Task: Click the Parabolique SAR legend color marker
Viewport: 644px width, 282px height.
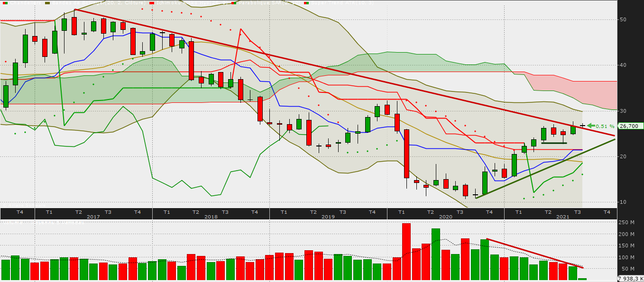Action: pyautogui.click(x=235, y=2)
